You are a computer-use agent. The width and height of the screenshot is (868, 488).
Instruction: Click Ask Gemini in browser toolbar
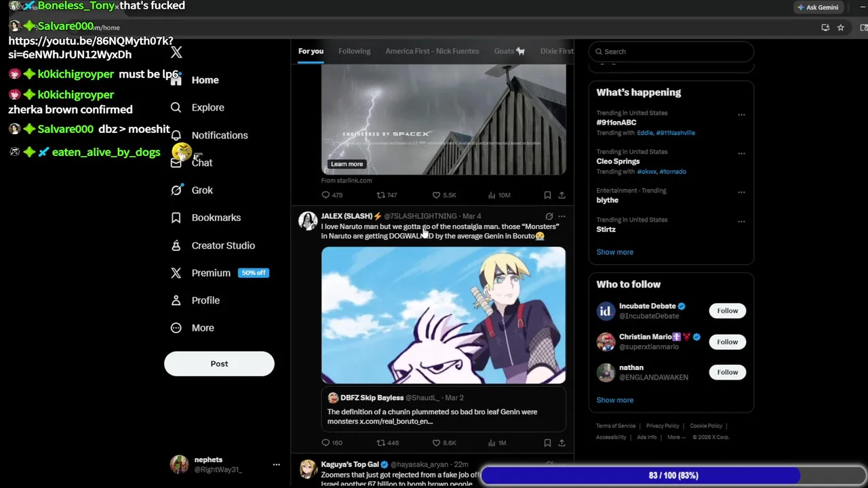point(818,7)
